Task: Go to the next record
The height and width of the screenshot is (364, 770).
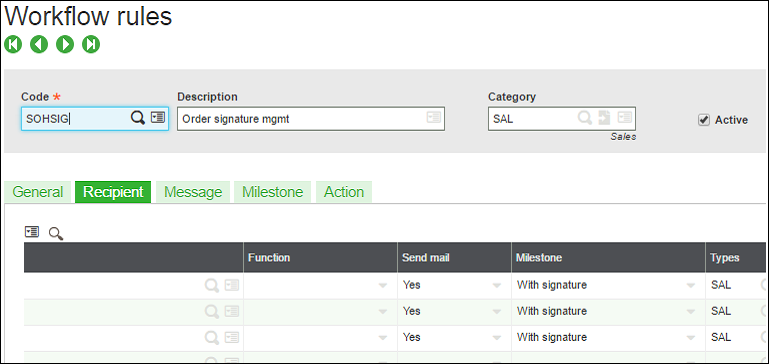Action: 65,44
